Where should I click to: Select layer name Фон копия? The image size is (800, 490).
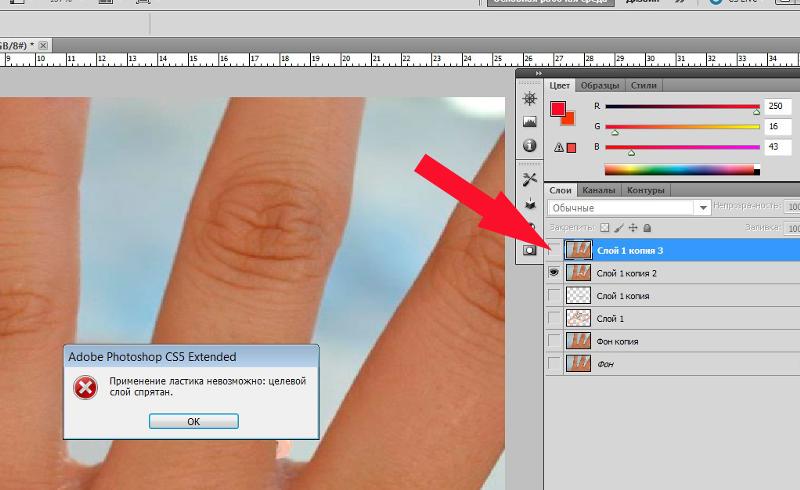[617, 341]
